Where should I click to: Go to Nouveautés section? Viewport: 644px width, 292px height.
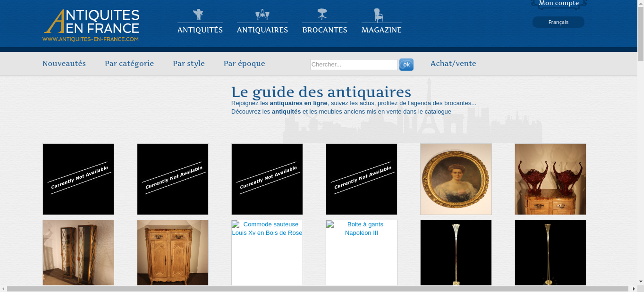coord(64,63)
